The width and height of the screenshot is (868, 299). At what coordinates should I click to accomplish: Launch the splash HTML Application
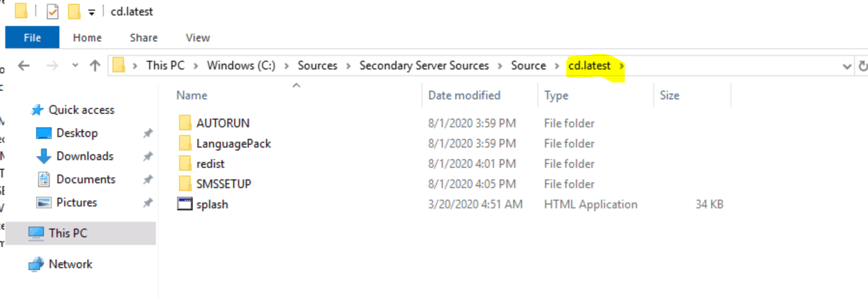[x=212, y=204]
